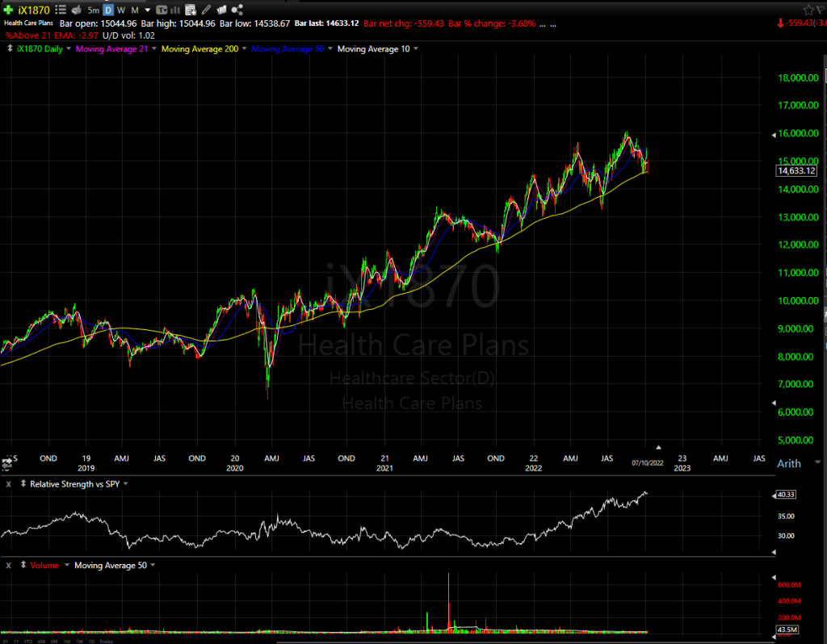Click the star icon at top right

coord(808,9)
